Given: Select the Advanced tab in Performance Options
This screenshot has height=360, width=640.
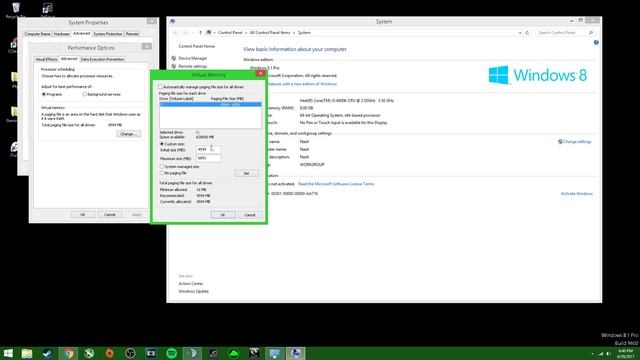Looking at the screenshot, I should click(69, 59).
